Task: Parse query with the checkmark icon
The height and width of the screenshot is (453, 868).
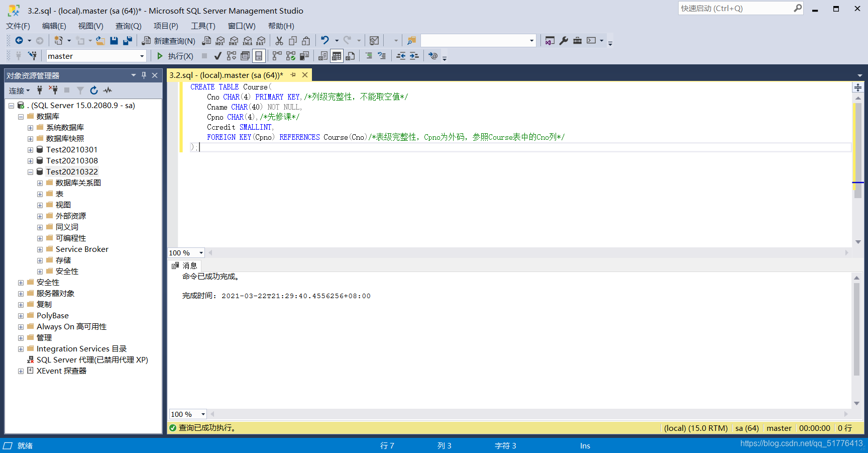Action: pos(218,56)
